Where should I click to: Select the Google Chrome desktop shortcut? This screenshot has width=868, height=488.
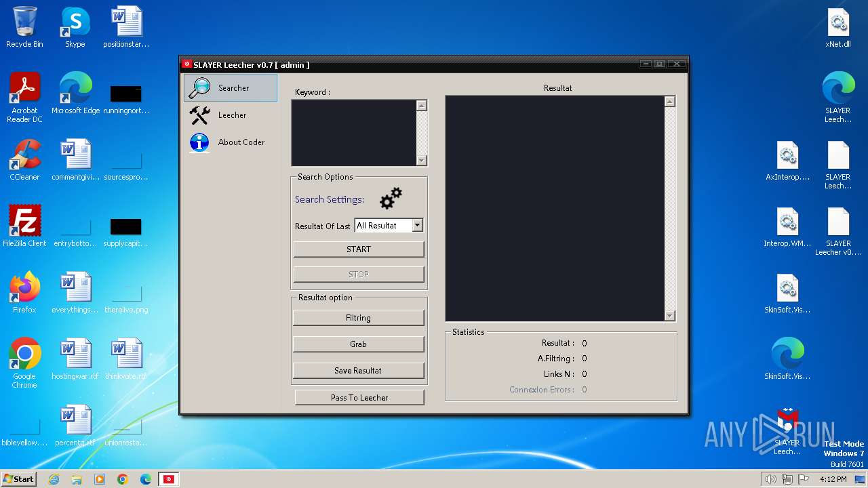click(24, 363)
